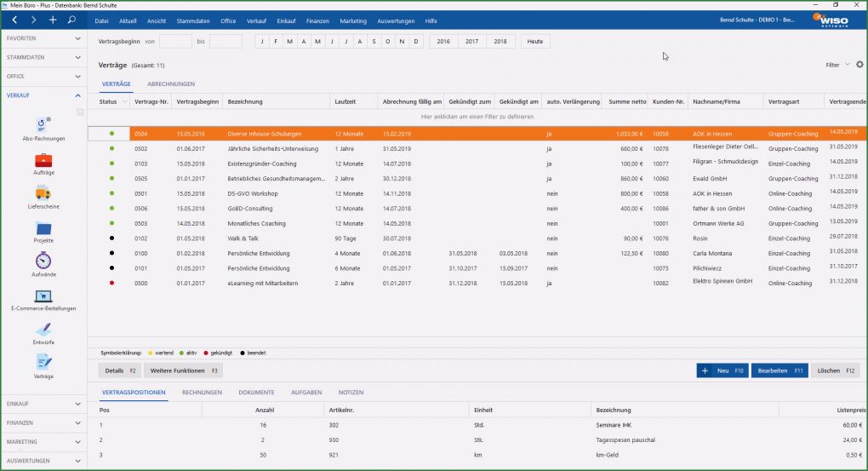Open the Entwürfe icon
868x471 pixels.
point(43,330)
